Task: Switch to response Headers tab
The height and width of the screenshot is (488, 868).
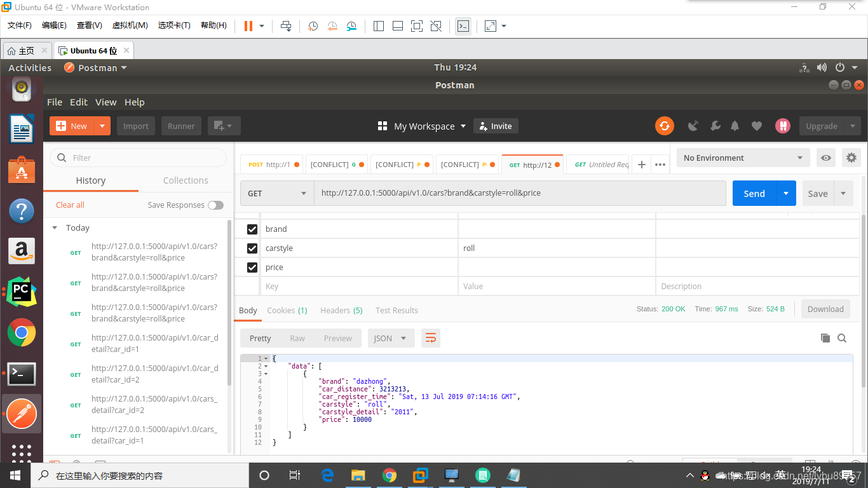Action: (341, 310)
